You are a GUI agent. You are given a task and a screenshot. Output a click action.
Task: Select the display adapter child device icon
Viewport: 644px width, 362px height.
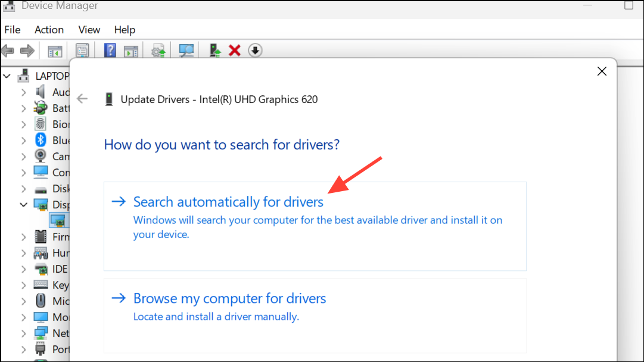coord(58,221)
